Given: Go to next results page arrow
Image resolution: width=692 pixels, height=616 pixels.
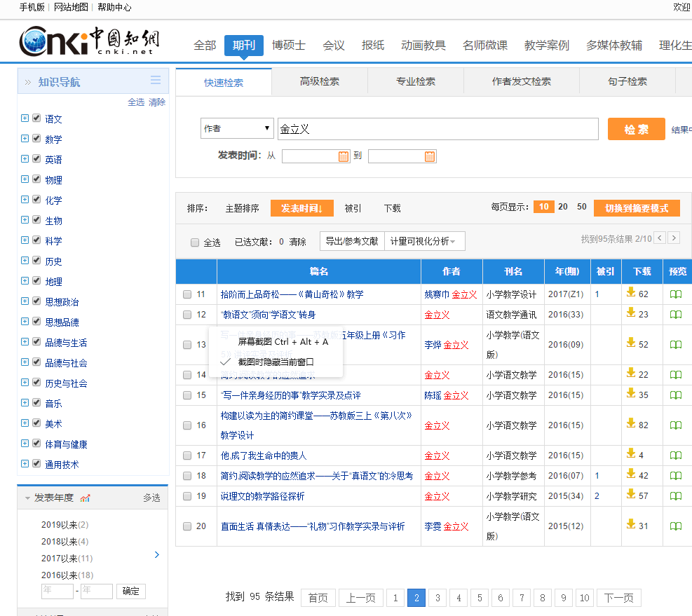Looking at the screenshot, I should [x=674, y=238].
